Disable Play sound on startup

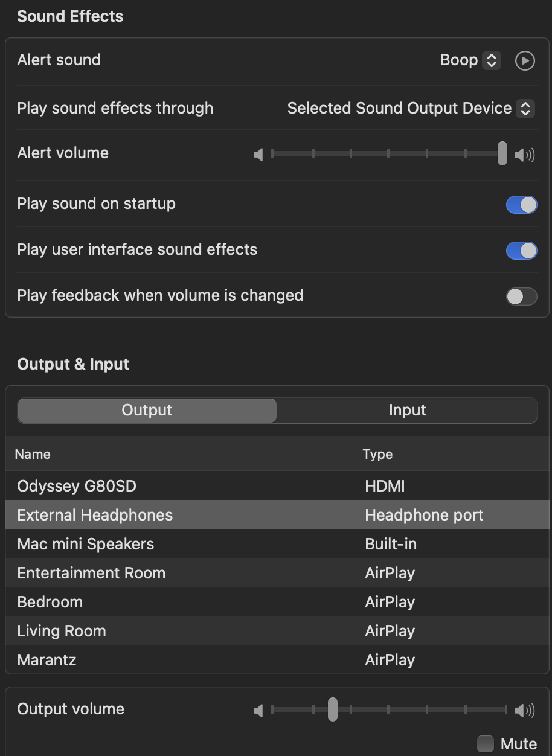(x=521, y=205)
